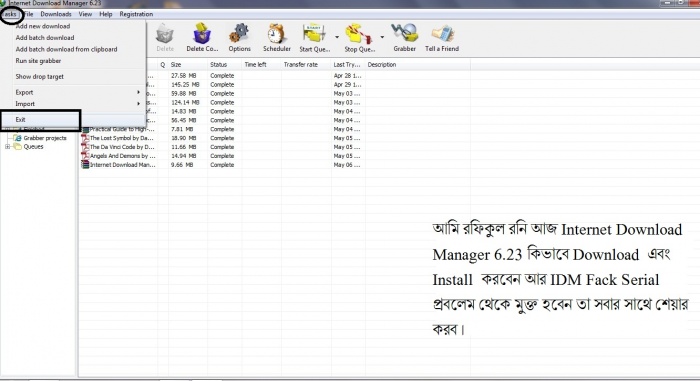Sort by Last Try column header
700x381 pixels.
(348, 65)
